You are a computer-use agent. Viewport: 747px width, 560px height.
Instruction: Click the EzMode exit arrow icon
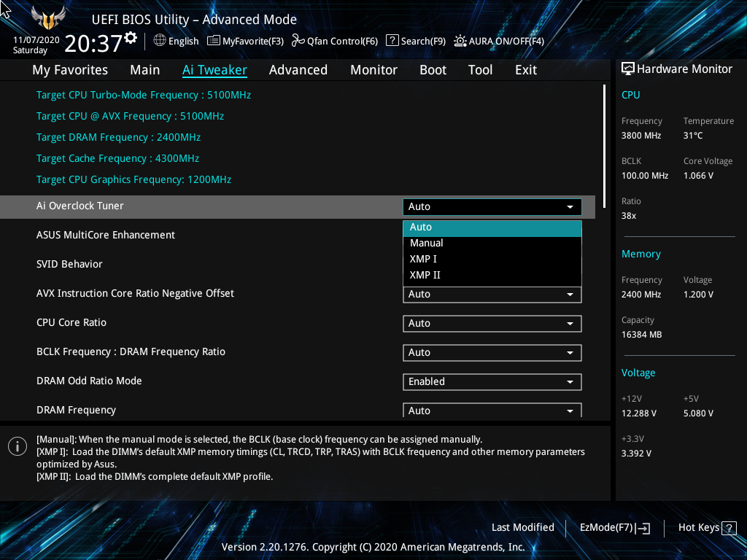(x=643, y=528)
